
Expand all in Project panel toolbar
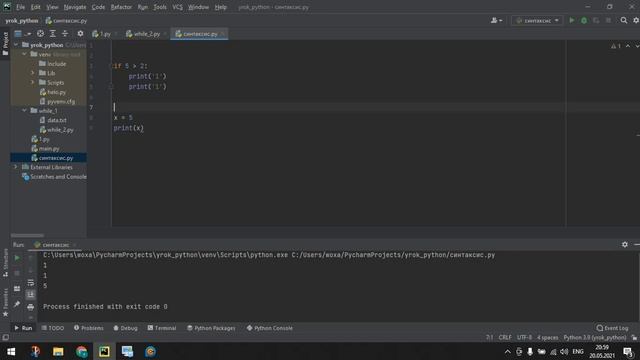(x=53, y=34)
